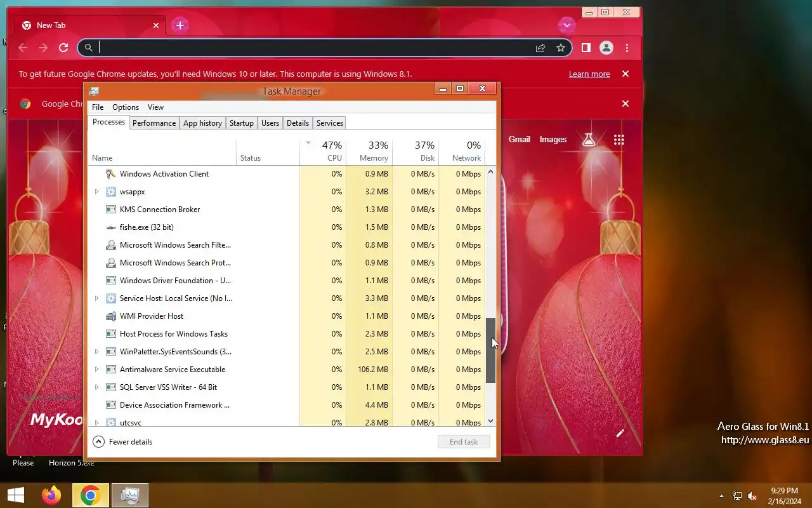Open the Learn more link
The width and height of the screenshot is (812, 508).
point(589,74)
